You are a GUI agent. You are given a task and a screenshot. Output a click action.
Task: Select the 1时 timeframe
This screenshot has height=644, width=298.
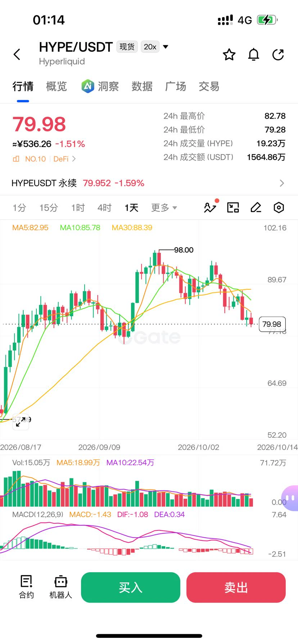click(x=78, y=208)
